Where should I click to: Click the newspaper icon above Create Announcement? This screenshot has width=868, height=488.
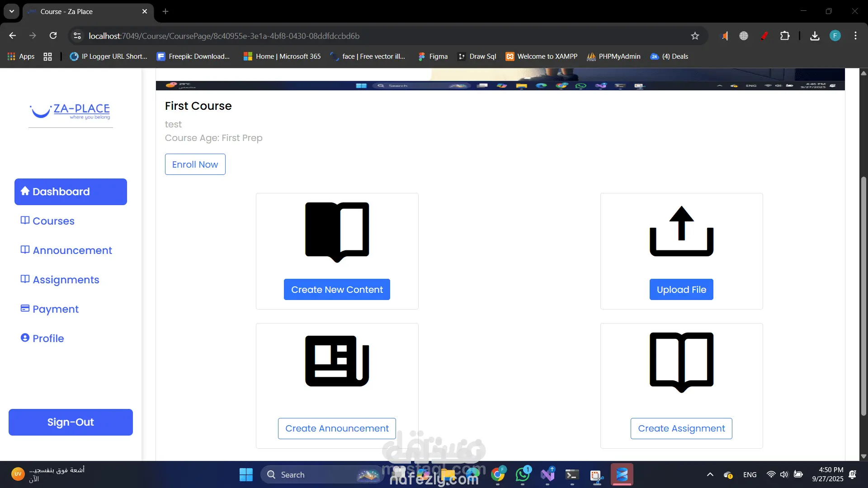[337, 361]
